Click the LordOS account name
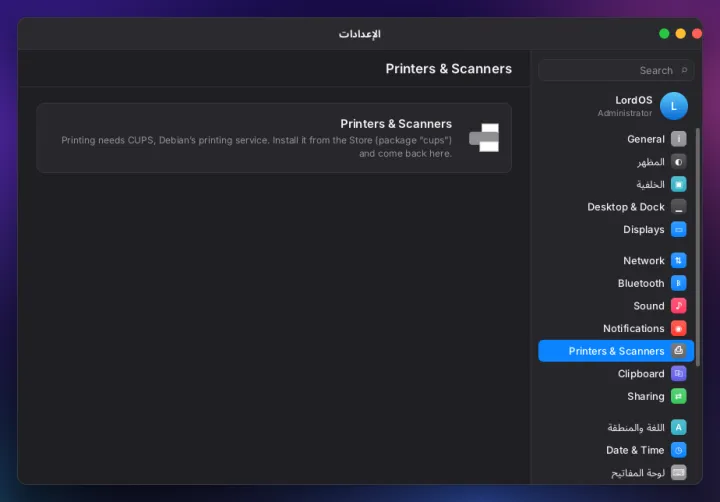Image resolution: width=720 pixels, height=502 pixels. click(x=634, y=100)
